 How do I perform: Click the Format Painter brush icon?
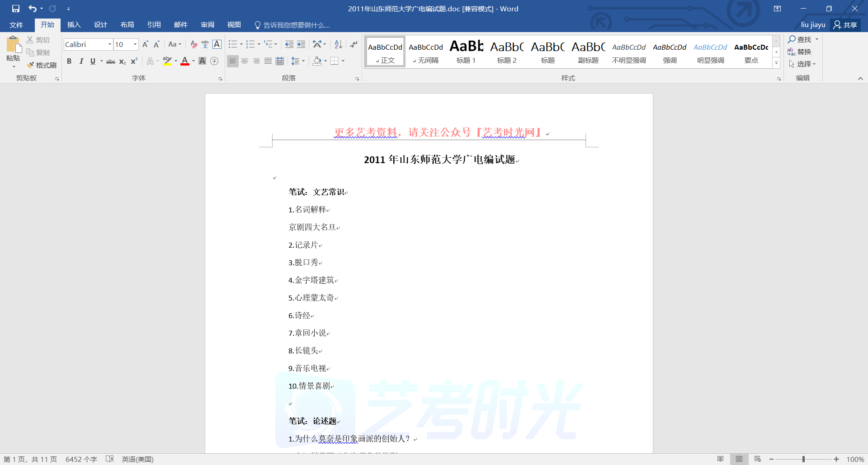31,65
